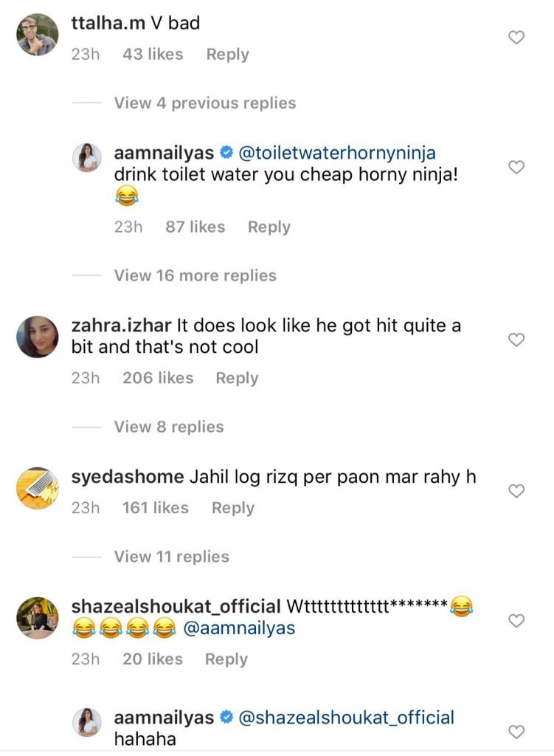Like ttalha.m's "V bad" comment
Image resolution: width=554 pixels, height=756 pixels.
click(x=517, y=37)
